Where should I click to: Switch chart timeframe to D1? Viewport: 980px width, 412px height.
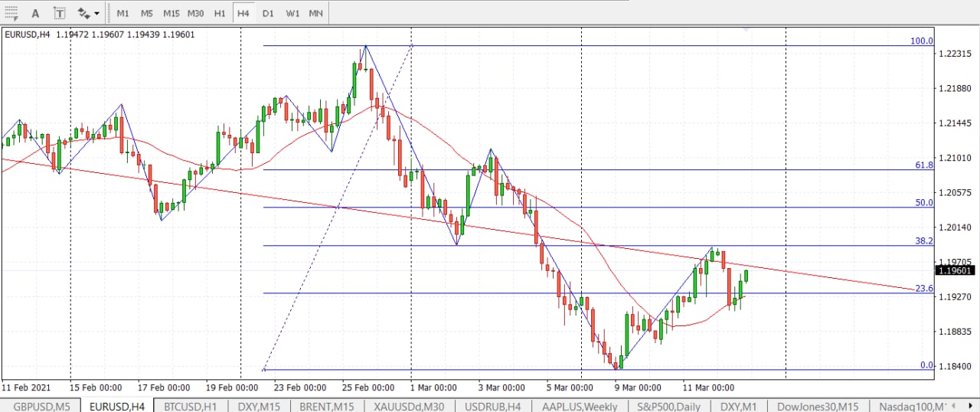268,14
